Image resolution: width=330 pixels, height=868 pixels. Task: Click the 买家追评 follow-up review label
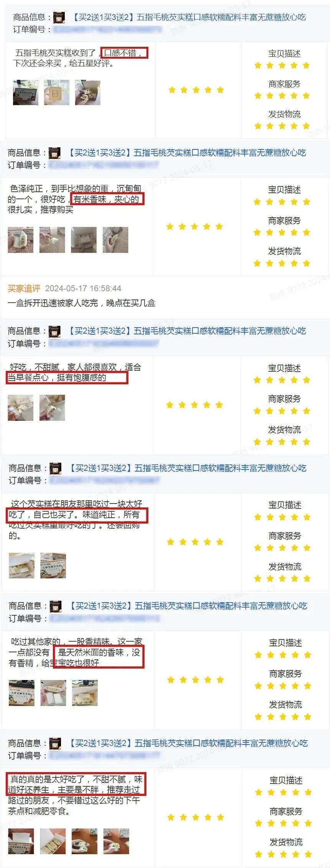tap(24, 288)
